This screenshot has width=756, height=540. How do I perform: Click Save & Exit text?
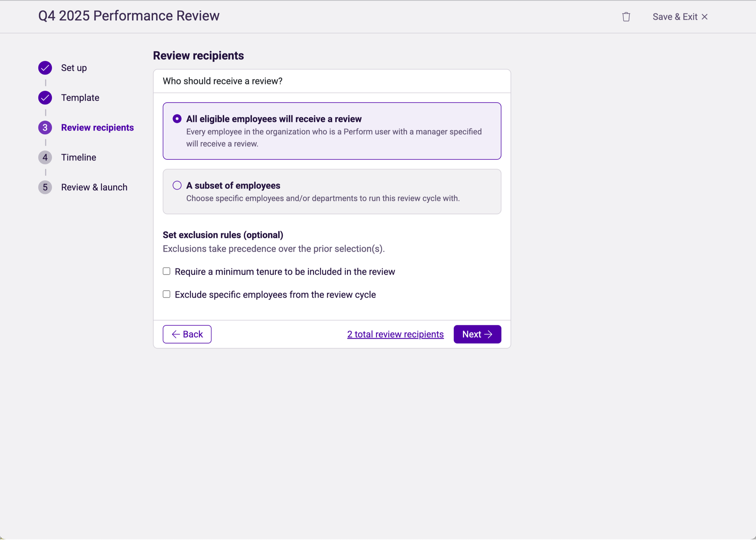point(675,17)
